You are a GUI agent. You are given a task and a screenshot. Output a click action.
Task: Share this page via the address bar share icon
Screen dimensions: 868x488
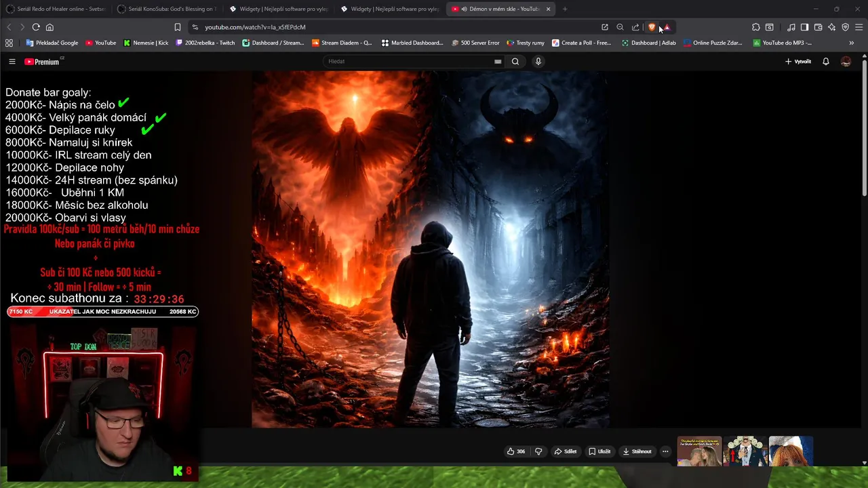(635, 27)
